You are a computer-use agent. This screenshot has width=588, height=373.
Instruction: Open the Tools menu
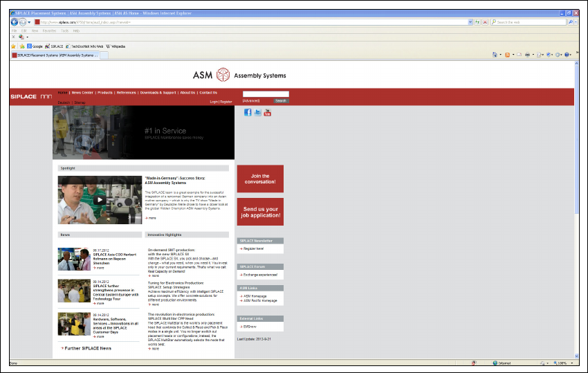tap(65, 30)
